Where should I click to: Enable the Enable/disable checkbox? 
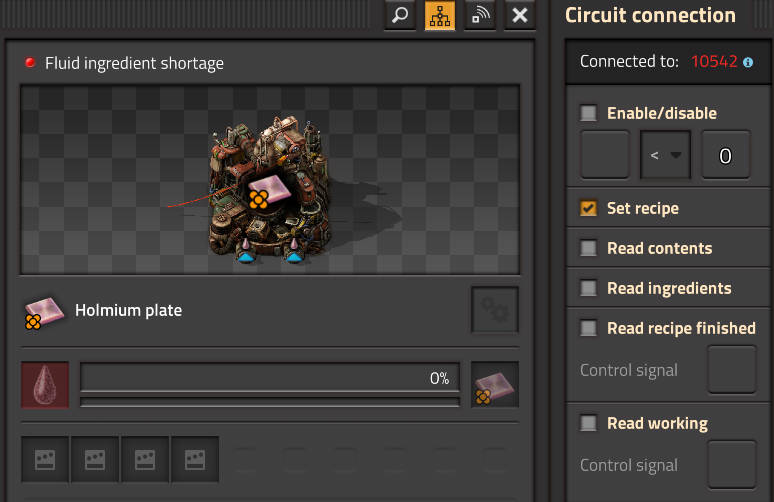coord(588,113)
